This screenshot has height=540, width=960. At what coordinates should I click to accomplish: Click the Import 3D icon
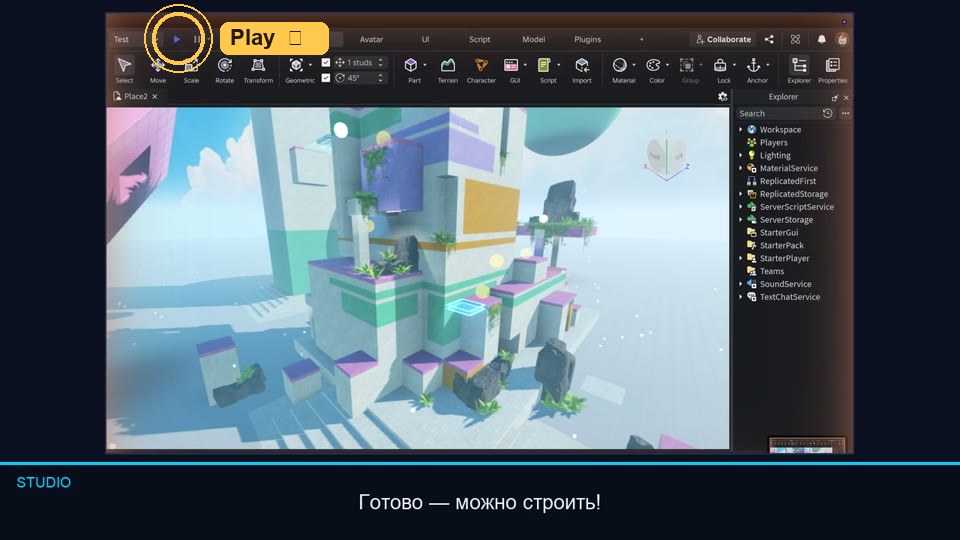582,65
